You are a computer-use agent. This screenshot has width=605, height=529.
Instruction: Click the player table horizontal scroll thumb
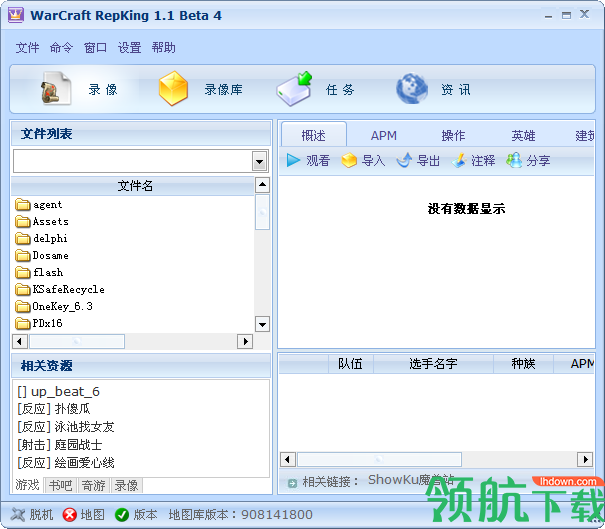coord(379,459)
